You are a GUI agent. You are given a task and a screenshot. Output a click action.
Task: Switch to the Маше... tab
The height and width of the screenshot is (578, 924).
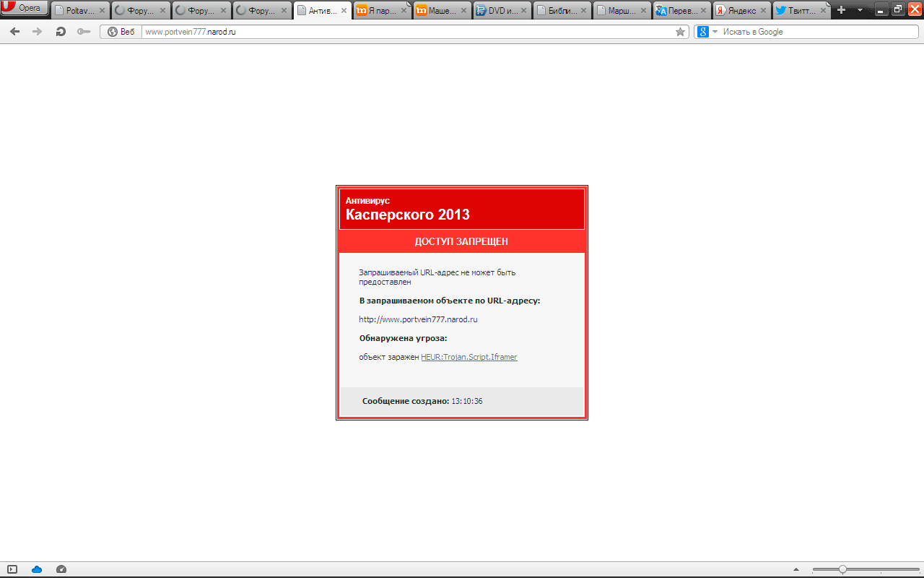(x=443, y=11)
